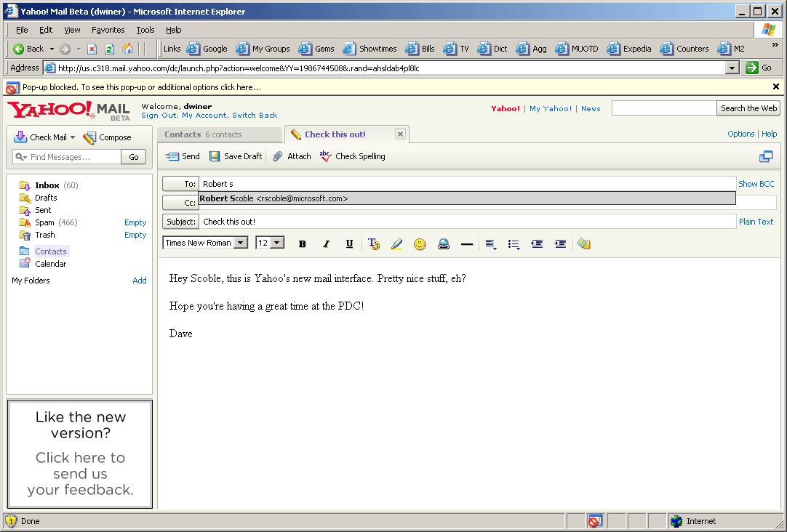Screen dimensions: 787x532
Task: Open the Favorites menu
Action: 108,30
